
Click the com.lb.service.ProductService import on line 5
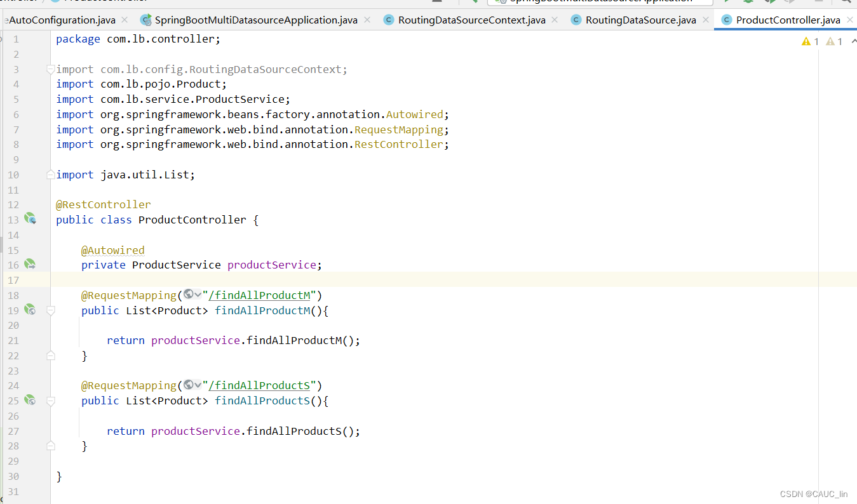(192, 99)
